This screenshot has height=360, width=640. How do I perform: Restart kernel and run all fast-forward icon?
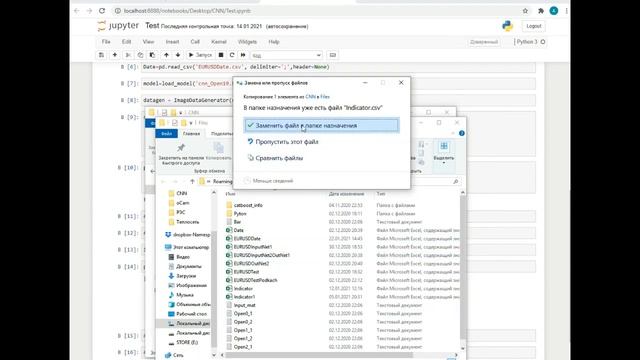coord(243,55)
